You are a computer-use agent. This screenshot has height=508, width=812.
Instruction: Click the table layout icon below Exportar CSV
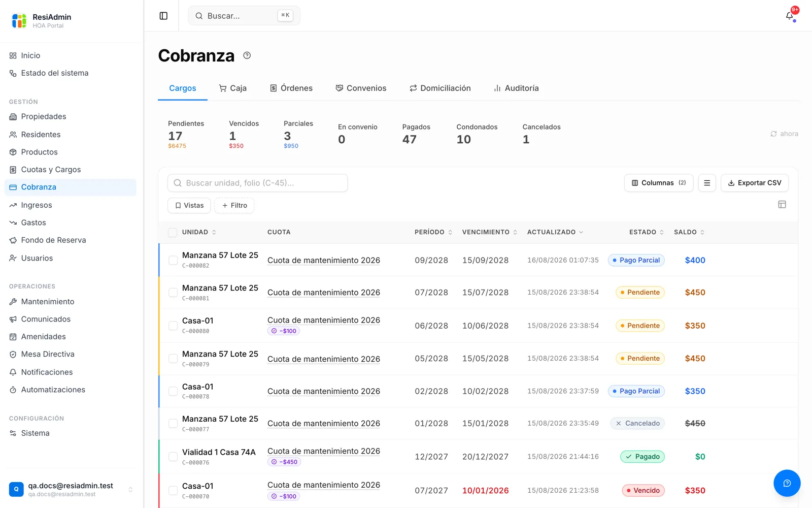pos(782,204)
